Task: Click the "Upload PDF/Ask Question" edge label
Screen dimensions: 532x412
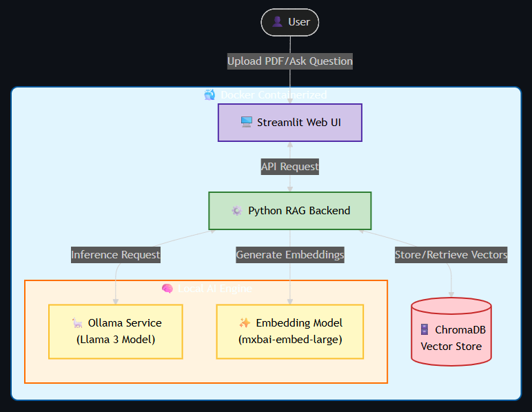Action: [x=290, y=61]
